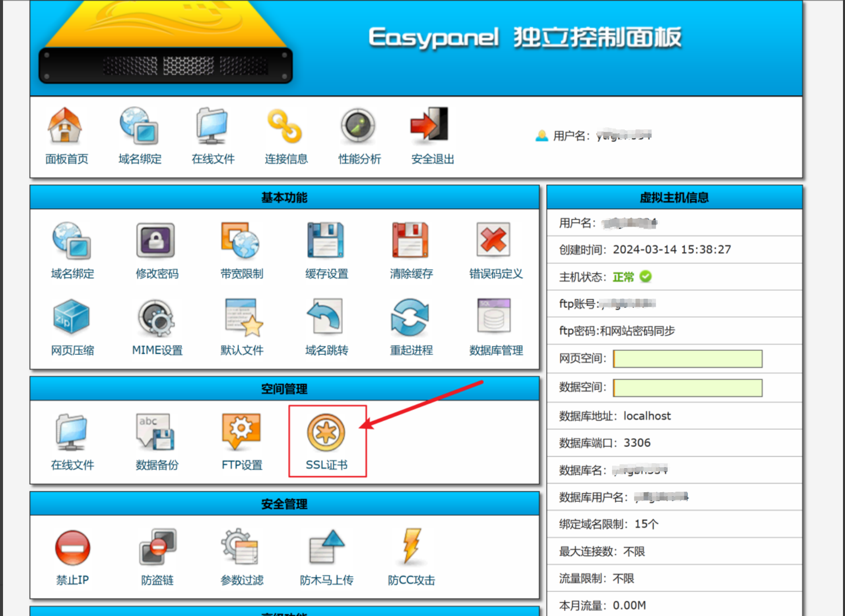Open the SSL证书 badge icon

tap(326, 433)
